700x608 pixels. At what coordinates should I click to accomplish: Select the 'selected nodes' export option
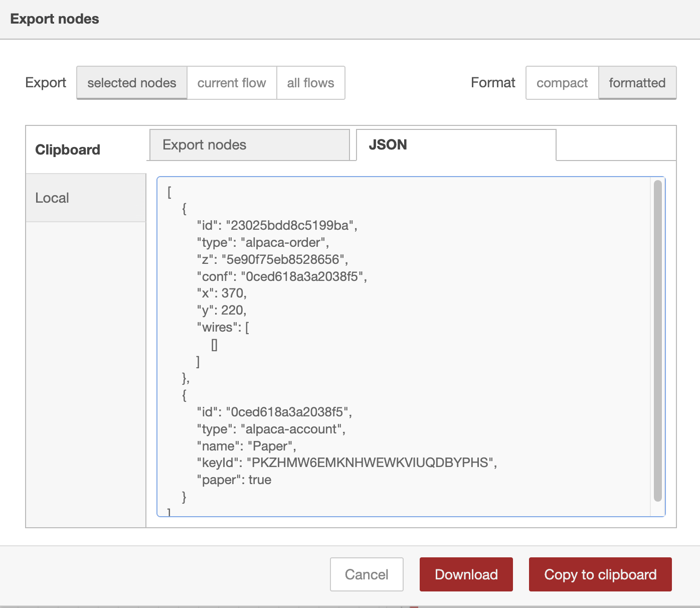pos(131,83)
